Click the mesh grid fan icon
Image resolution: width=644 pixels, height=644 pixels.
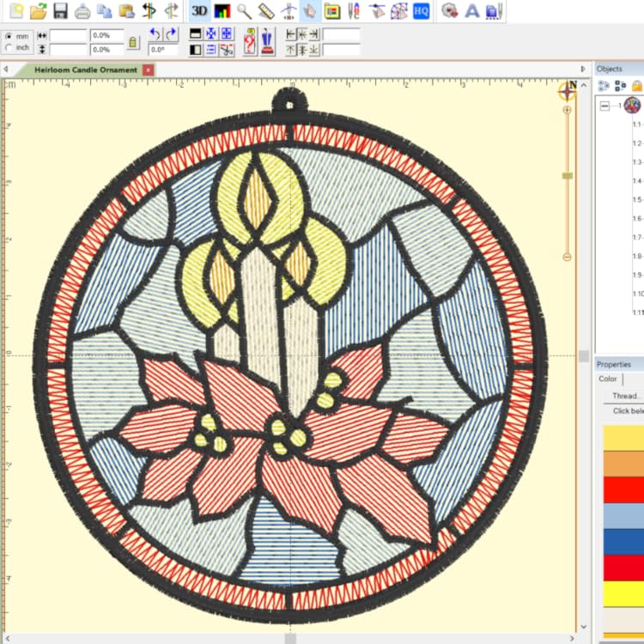pos(398,11)
